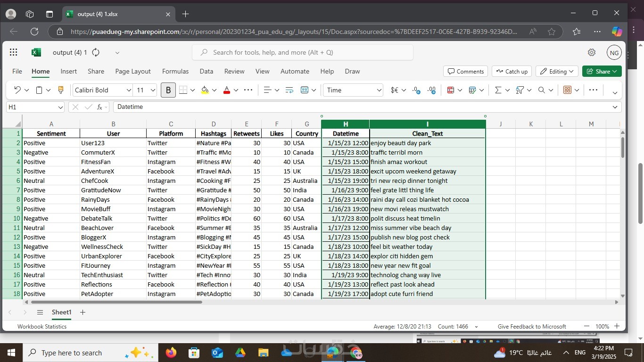Click the browser favorites star icon
Image resolution: width=644 pixels, height=362 pixels.
click(552, 32)
